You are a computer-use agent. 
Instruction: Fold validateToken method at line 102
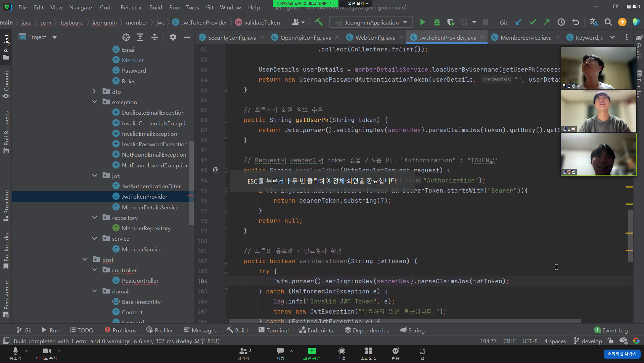coord(226,261)
